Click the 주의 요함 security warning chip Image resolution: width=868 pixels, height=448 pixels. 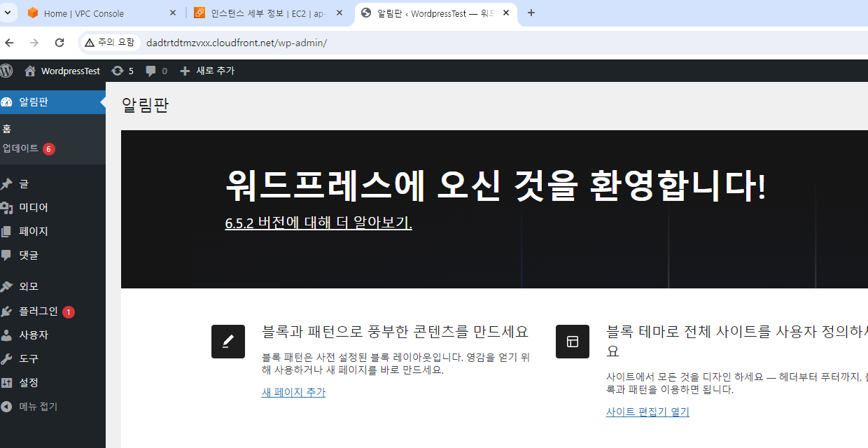pyautogui.click(x=110, y=43)
